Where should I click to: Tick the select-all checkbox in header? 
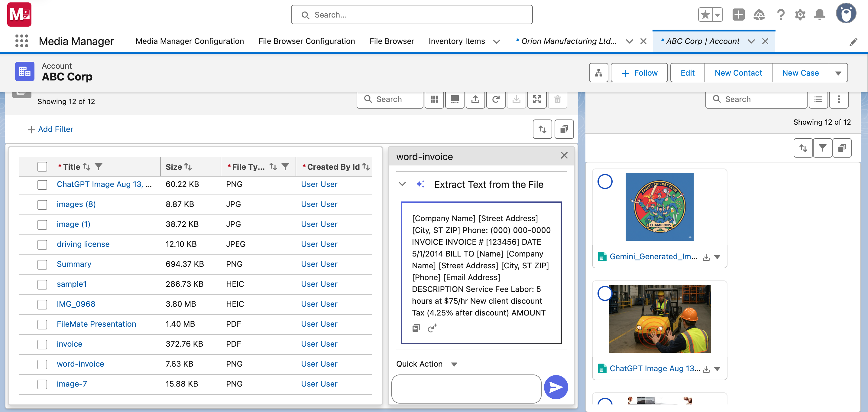click(x=42, y=167)
